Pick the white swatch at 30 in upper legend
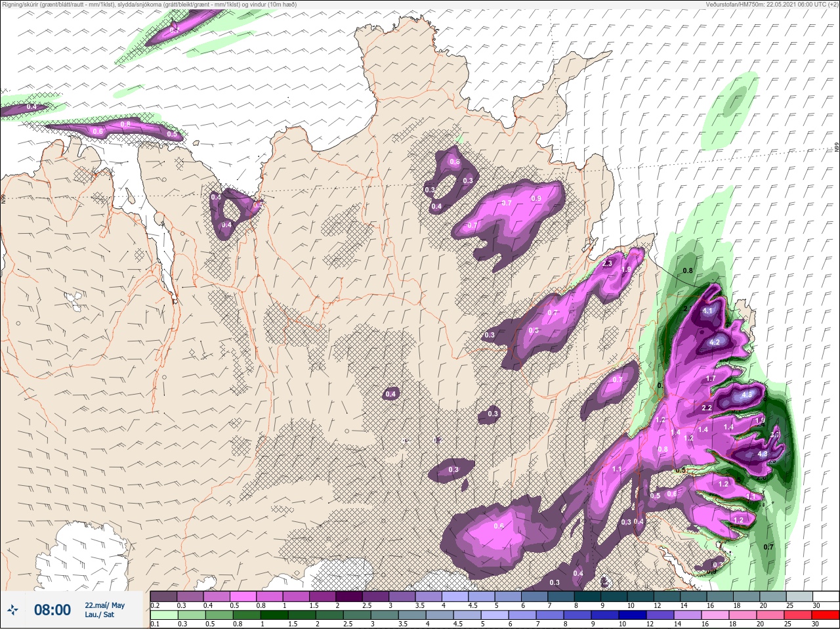The image size is (840, 629). click(x=825, y=596)
